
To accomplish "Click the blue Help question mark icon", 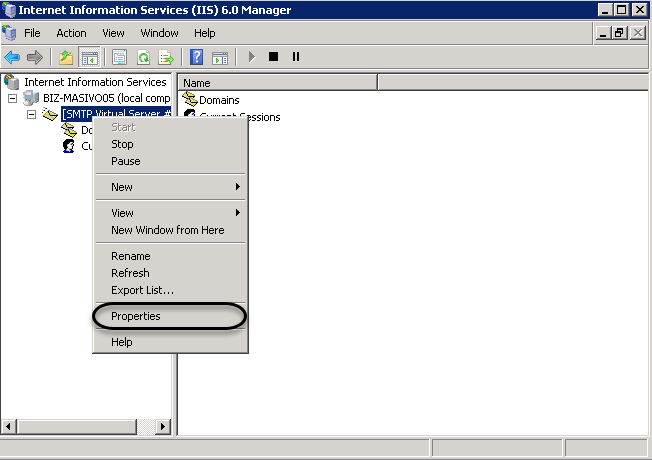I will click(196, 57).
